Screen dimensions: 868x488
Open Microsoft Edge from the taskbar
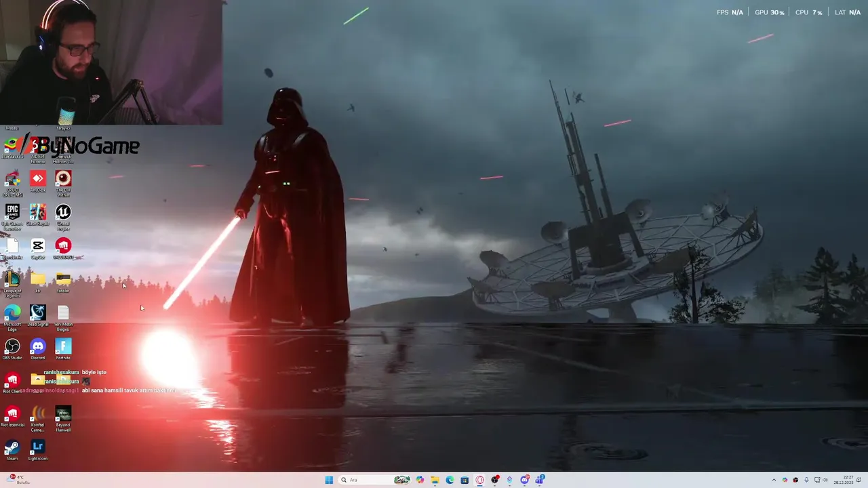[450, 480]
